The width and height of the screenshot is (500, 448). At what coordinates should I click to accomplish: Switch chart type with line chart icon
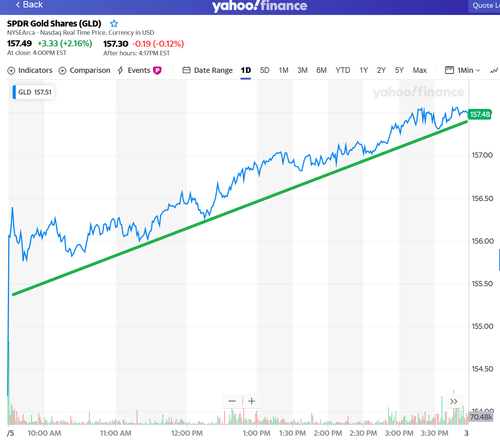click(x=494, y=70)
